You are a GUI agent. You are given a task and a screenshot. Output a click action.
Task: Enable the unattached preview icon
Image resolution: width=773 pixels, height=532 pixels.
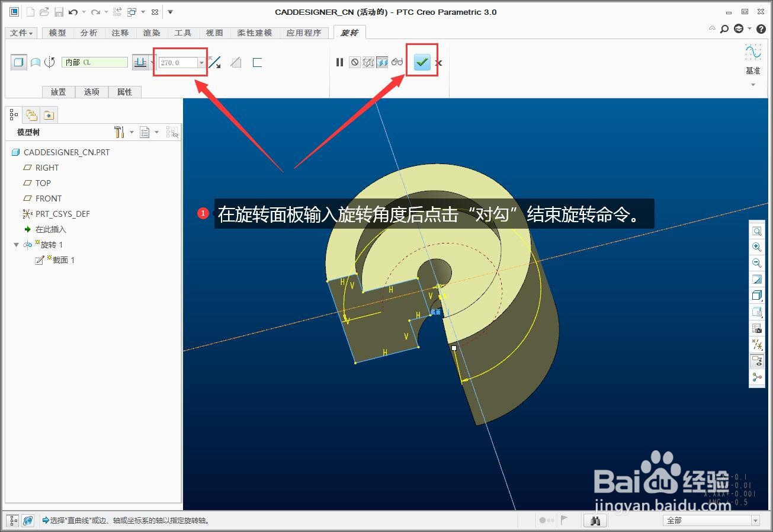coord(368,62)
